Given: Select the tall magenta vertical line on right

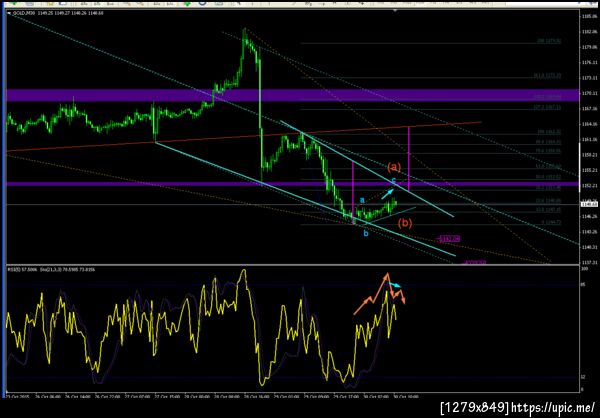Looking at the screenshot, I should tap(409, 159).
